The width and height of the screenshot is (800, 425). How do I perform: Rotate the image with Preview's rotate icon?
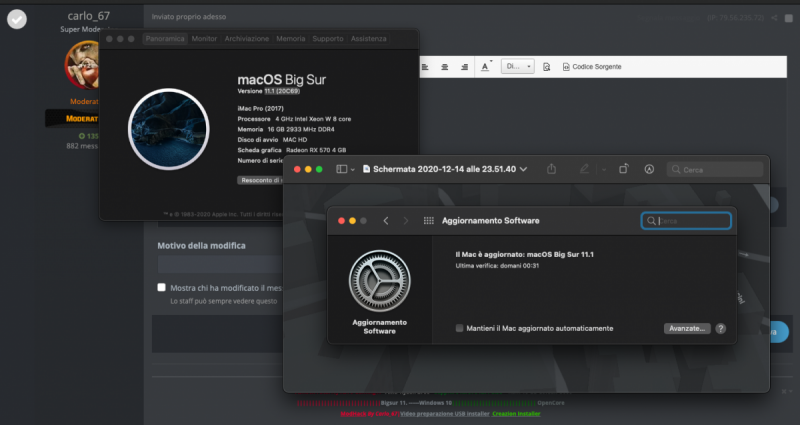[624, 168]
